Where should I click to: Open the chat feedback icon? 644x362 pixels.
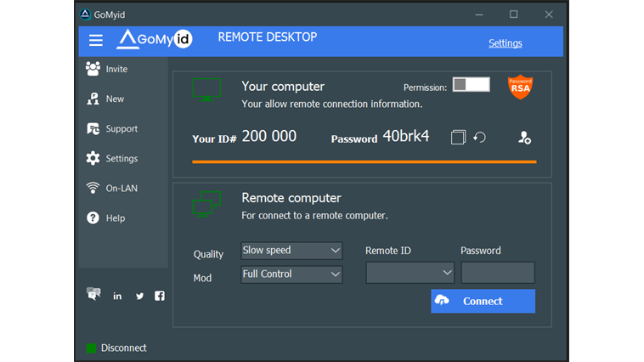point(93,294)
